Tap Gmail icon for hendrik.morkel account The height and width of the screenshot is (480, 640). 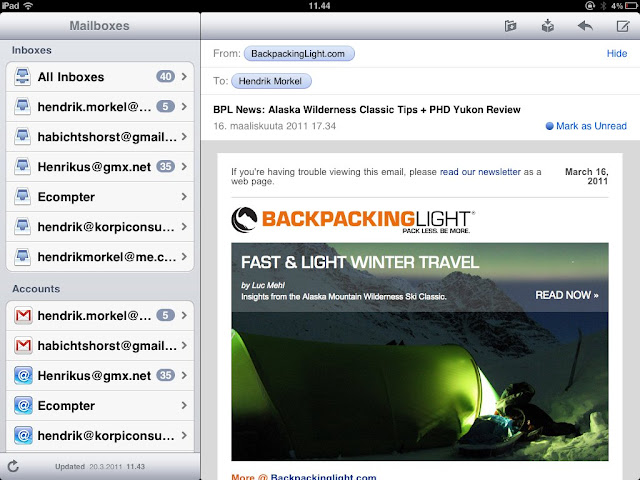(23, 316)
